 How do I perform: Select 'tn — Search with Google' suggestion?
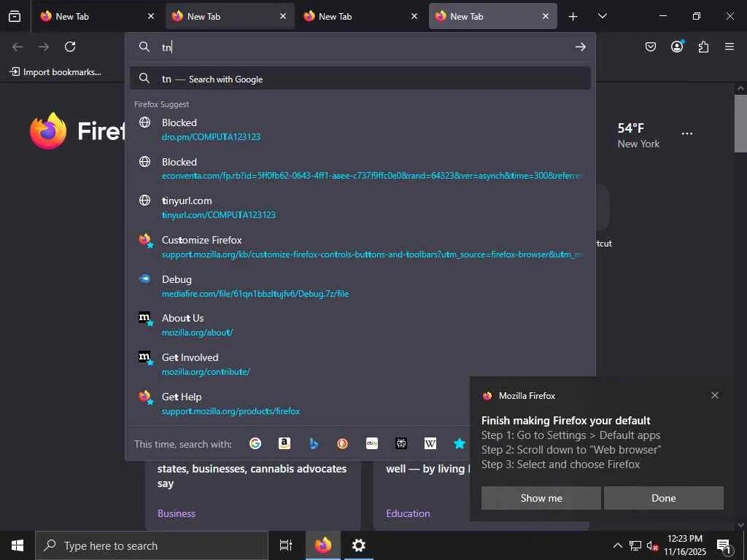click(360, 79)
